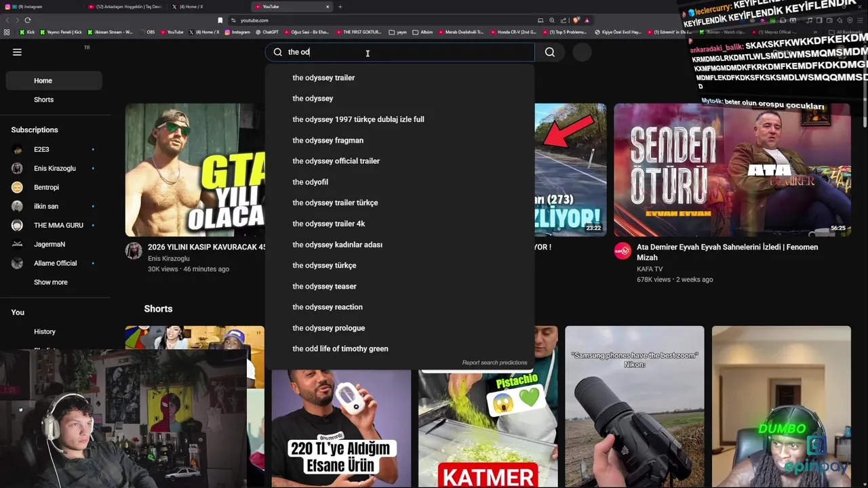
Task: Switch to the 'Home / X' browser tab
Action: (209, 7)
